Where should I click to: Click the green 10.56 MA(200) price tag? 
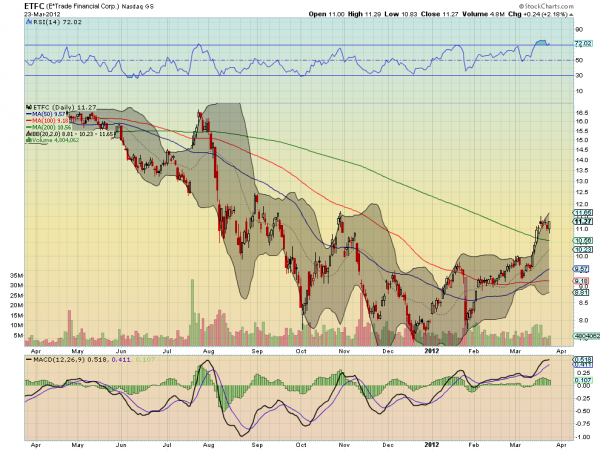click(x=583, y=241)
